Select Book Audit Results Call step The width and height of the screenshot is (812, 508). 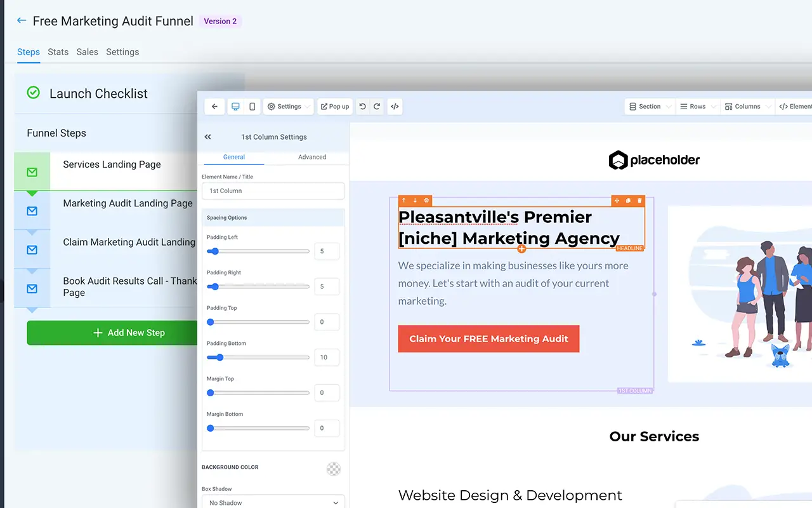pos(106,288)
